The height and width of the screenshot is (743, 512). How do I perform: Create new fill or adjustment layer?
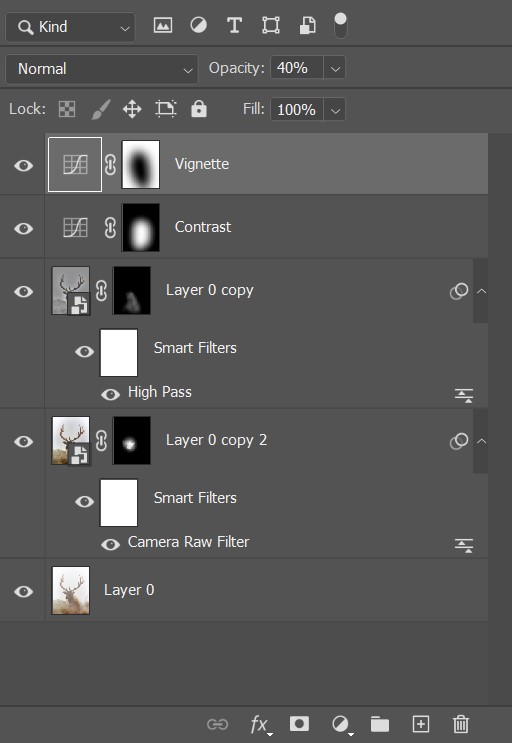point(340,724)
